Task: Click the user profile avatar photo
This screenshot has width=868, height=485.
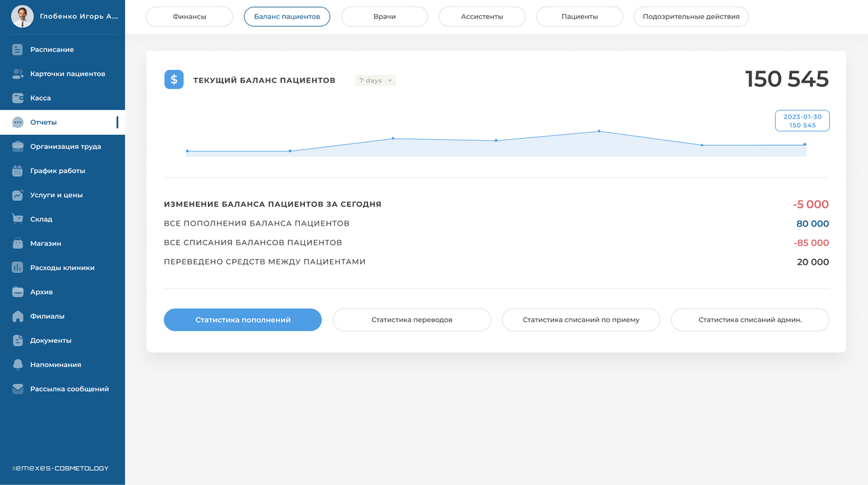Action: tap(22, 16)
